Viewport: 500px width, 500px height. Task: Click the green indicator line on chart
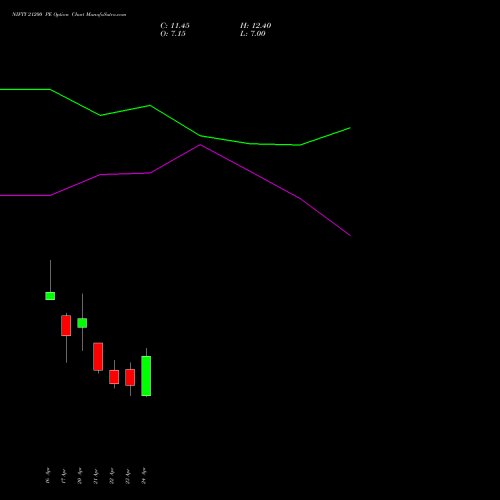click(175, 121)
